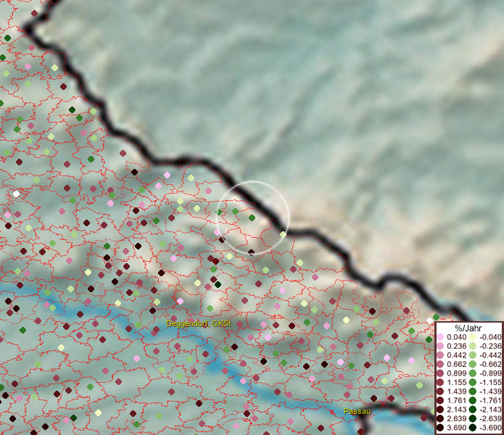Click the %/Jahr legend title
The height and width of the screenshot is (435, 504).
[x=468, y=328]
